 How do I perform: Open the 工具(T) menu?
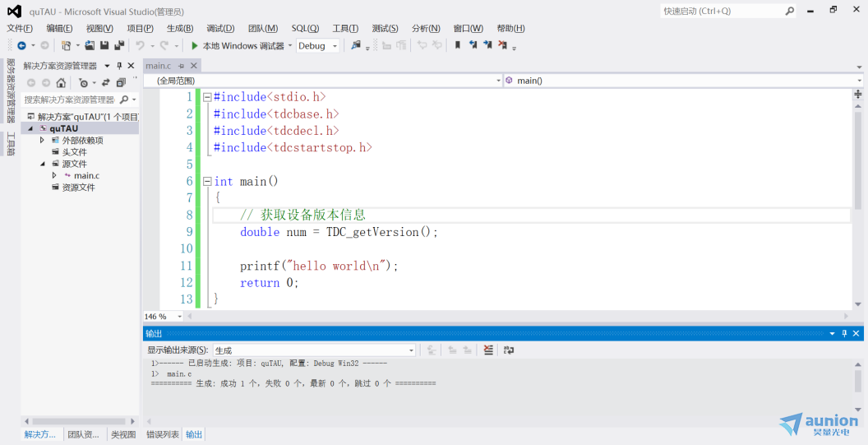click(x=345, y=28)
